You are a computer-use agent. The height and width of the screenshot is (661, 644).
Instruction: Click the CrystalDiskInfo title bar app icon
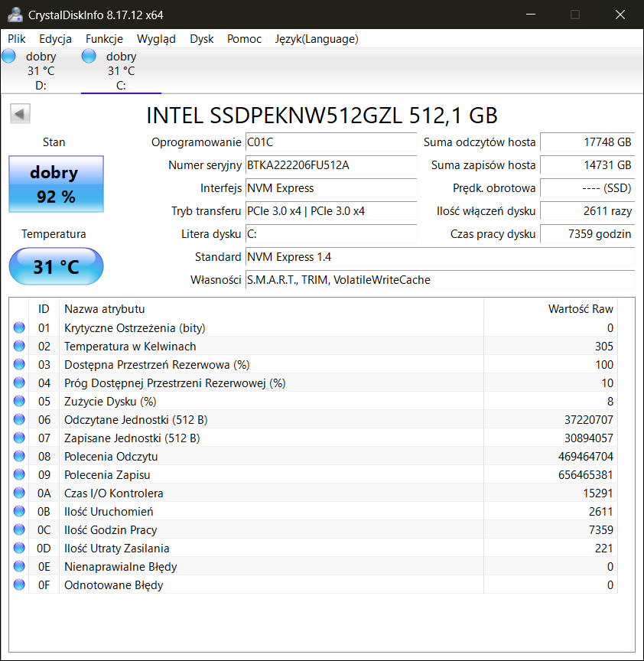click(x=15, y=15)
